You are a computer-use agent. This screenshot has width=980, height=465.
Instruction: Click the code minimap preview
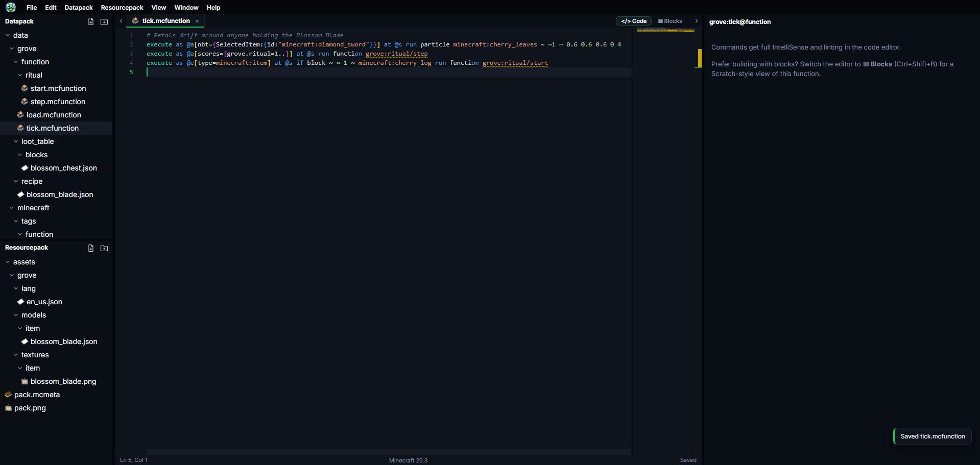click(665, 30)
